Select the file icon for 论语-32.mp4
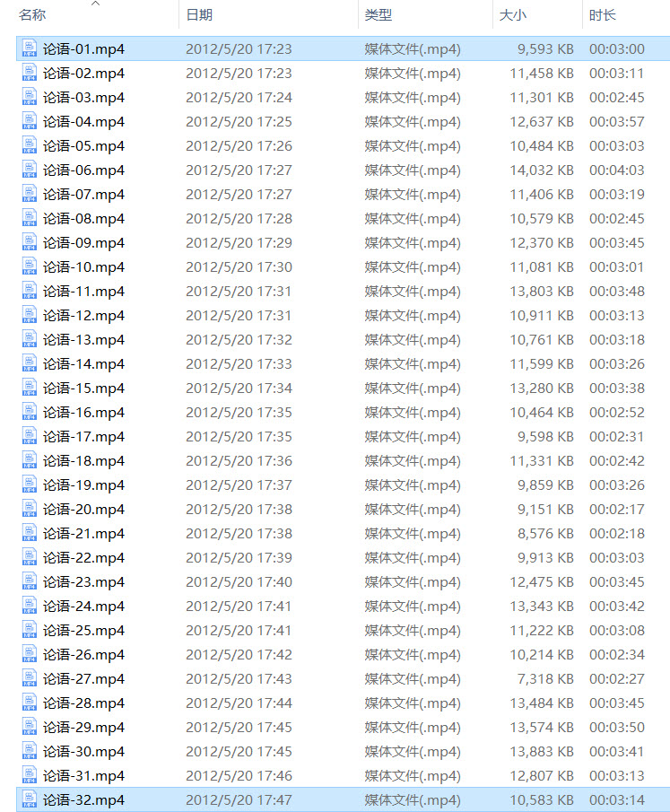 (30, 799)
